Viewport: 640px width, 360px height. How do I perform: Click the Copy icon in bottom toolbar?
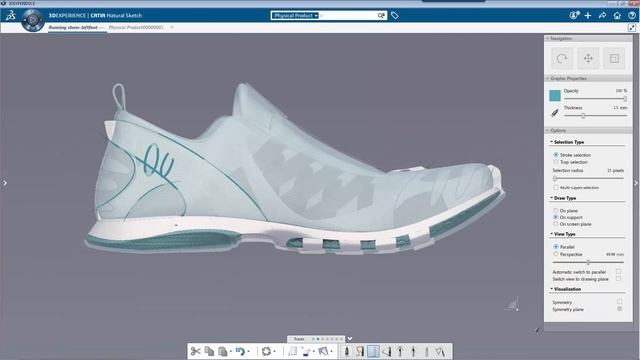coord(209,351)
